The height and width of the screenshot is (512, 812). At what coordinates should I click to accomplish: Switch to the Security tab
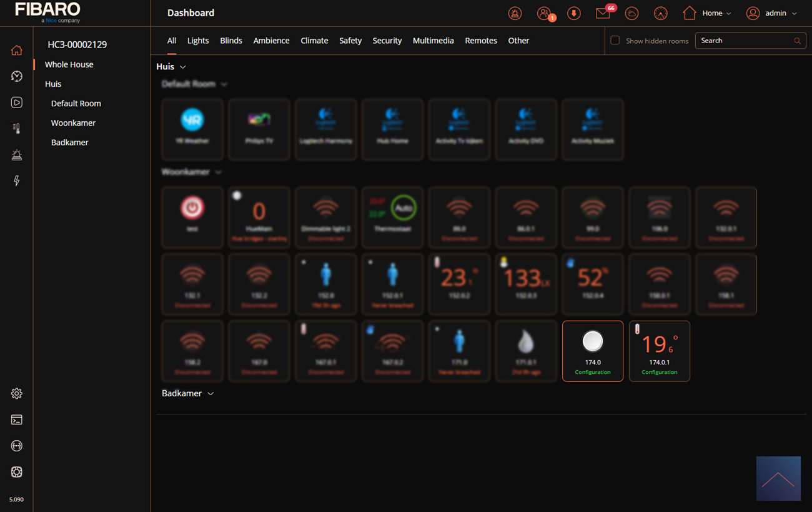[387, 41]
